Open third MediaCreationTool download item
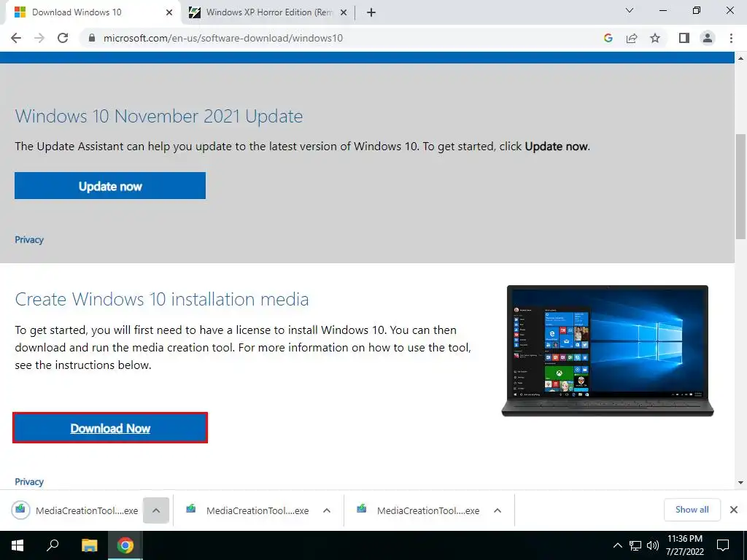Image resolution: width=747 pixels, height=560 pixels. point(418,510)
